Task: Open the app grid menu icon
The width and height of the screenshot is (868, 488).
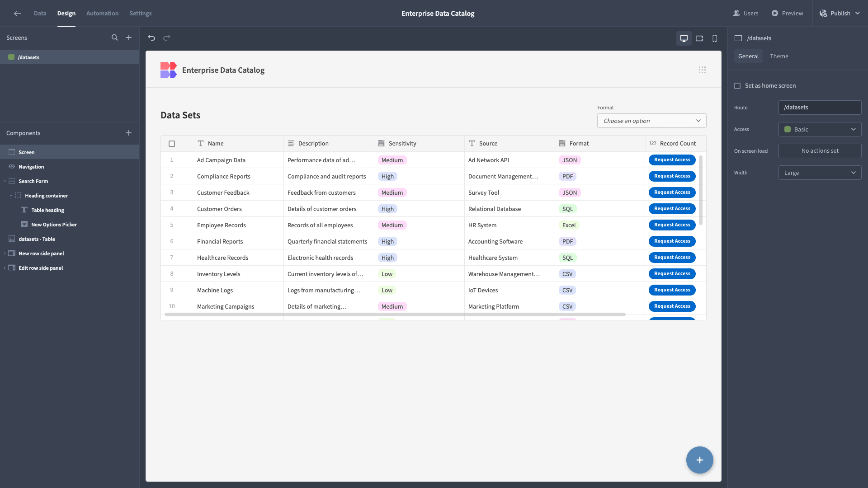Action: tap(702, 70)
